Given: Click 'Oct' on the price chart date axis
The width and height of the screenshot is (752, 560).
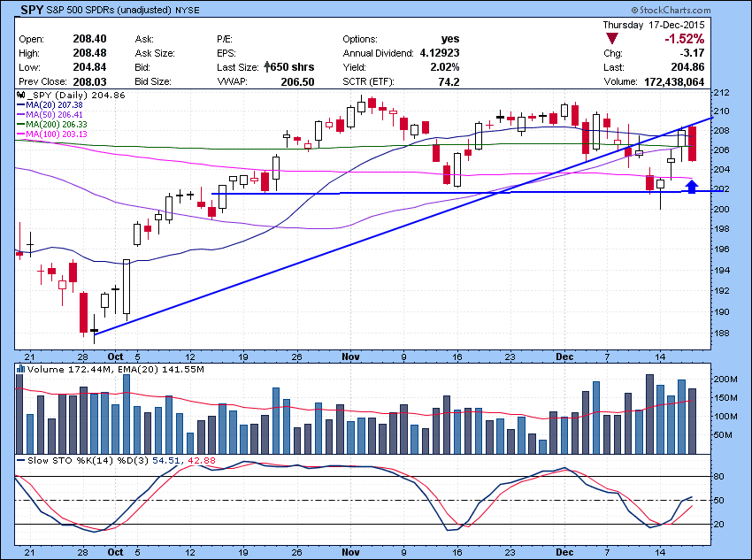Looking at the screenshot, I should [116, 357].
